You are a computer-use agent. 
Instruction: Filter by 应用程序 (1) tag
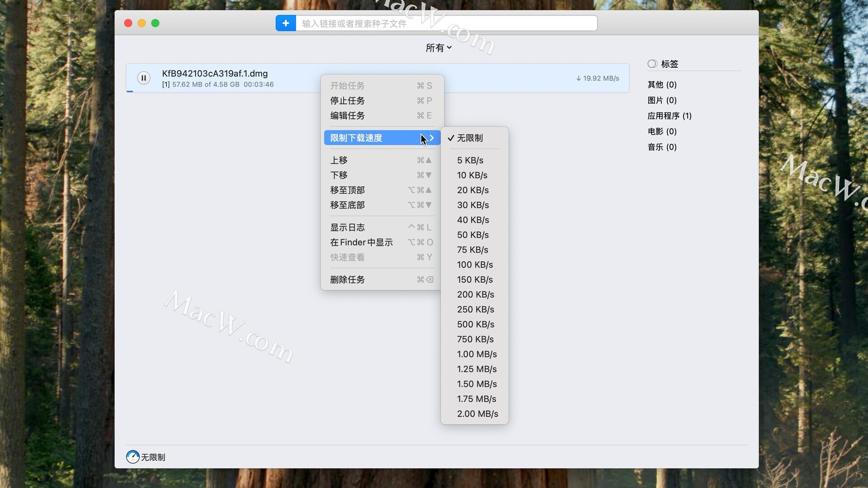point(669,116)
